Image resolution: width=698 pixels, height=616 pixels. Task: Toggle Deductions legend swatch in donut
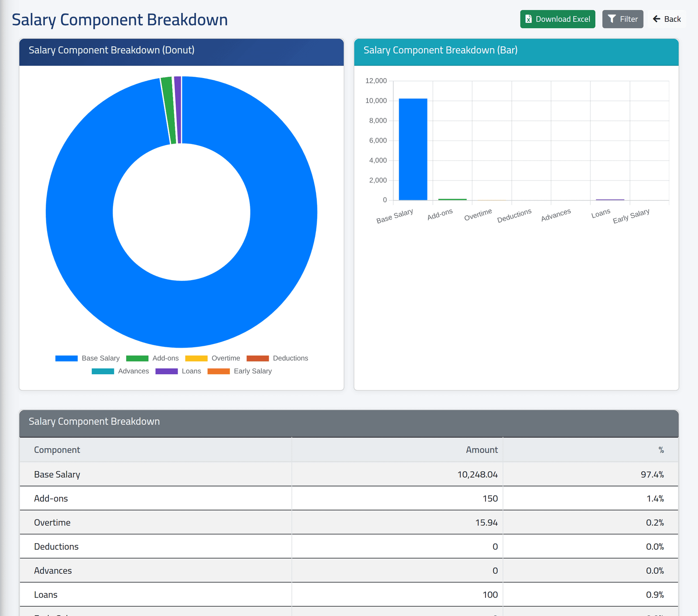point(257,358)
